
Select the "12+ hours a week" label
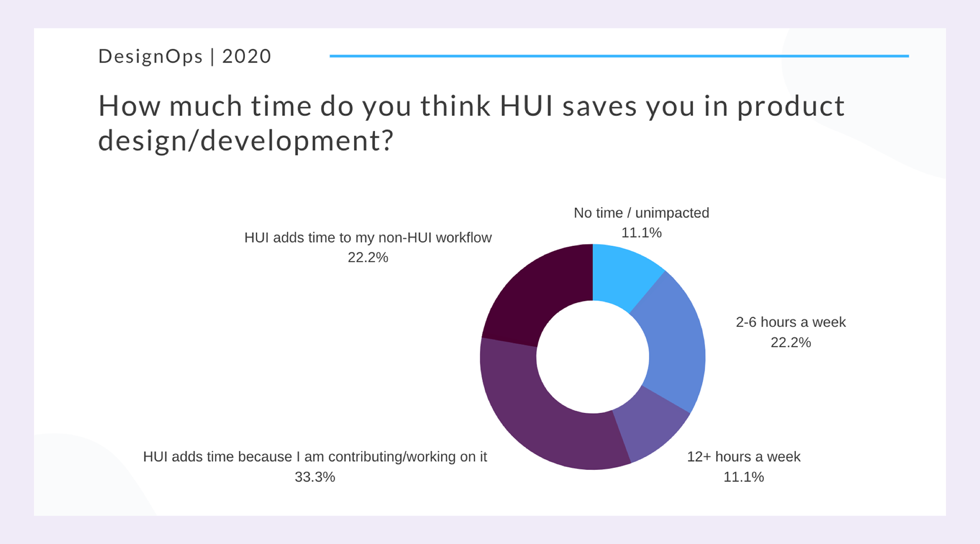coord(743,457)
